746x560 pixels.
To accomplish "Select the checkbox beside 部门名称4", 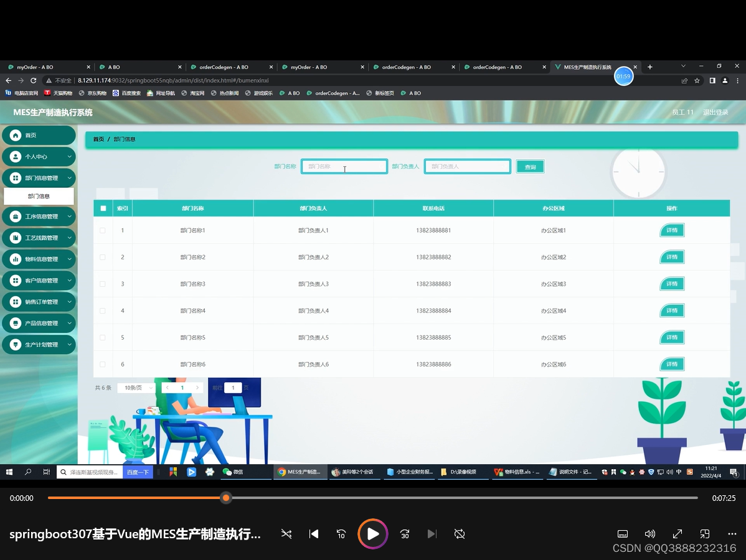I will point(103,310).
